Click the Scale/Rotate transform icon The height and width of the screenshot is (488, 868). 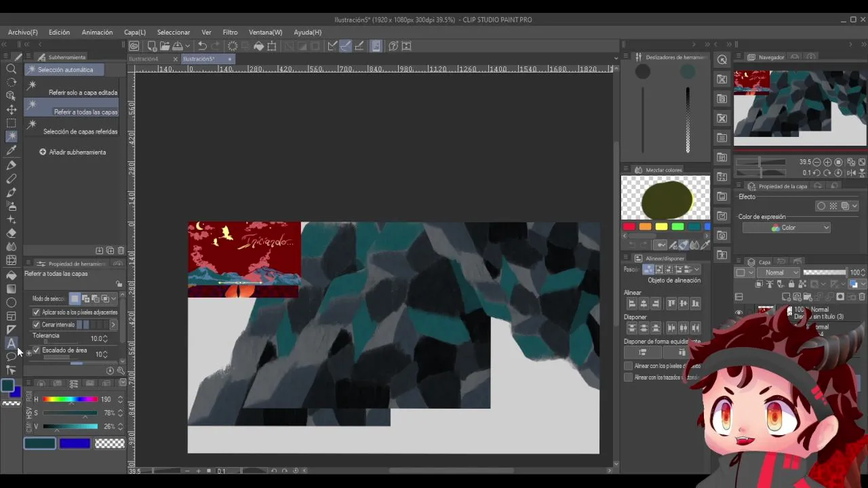(272, 46)
